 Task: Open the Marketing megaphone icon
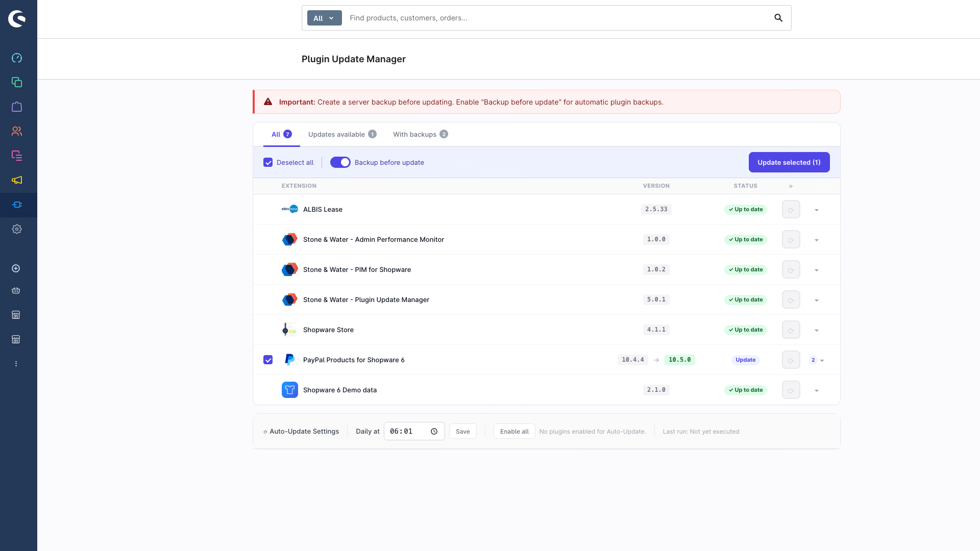17,180
